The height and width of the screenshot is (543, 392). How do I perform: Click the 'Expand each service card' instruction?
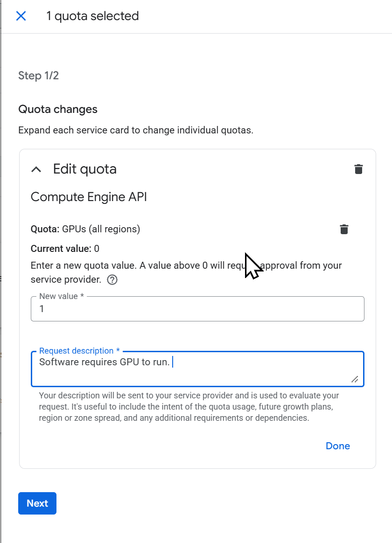135,130
